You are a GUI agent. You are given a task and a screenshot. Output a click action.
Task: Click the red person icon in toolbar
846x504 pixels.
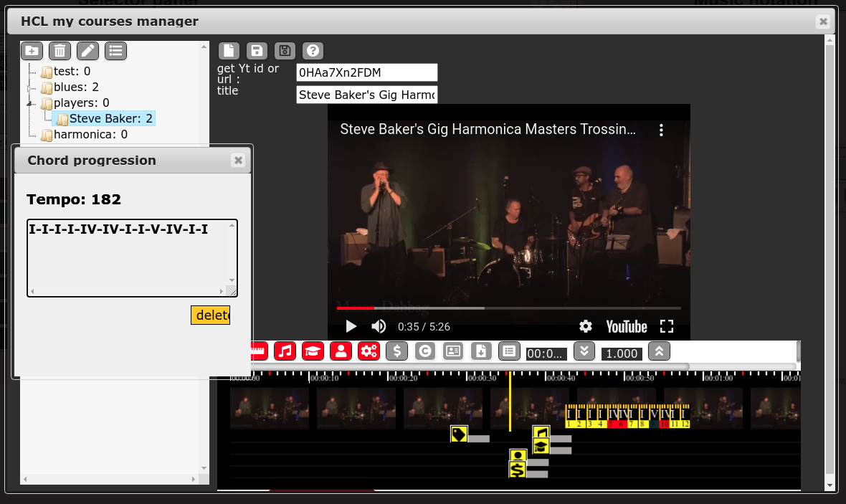[x=341, y=351]
